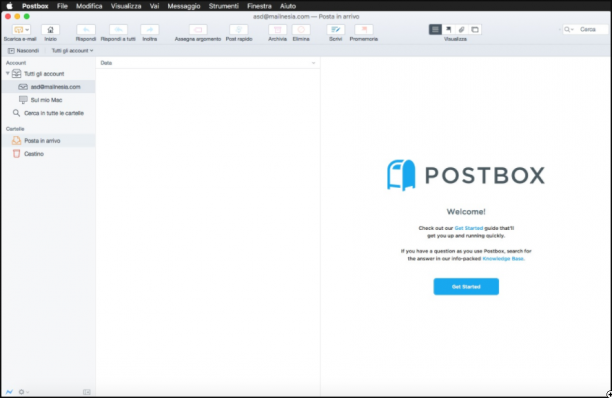The width and height of the screenshot is (612, 398).
Task: Select the asd@mailnesia.com account
Action: (x=48, y=87)
